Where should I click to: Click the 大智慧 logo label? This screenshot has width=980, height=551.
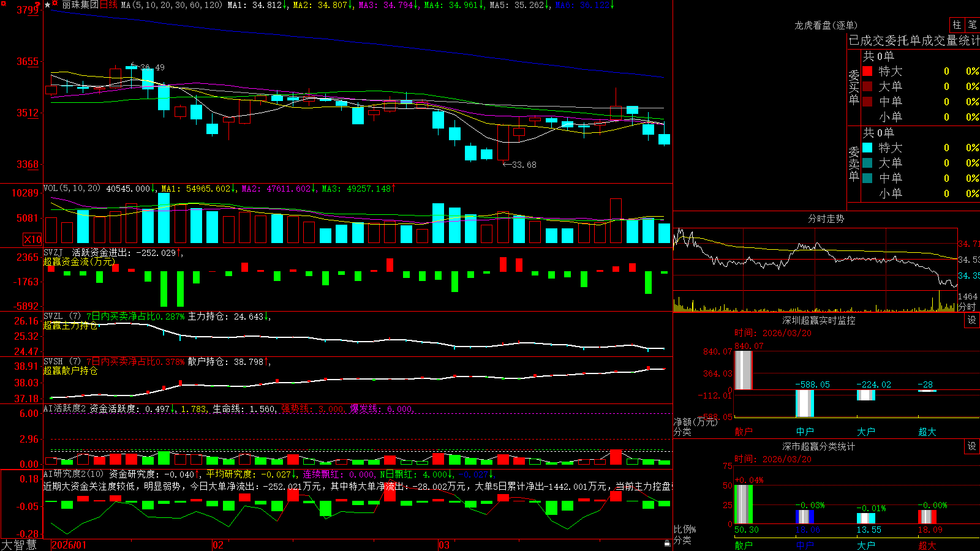(x=19, y=544)
